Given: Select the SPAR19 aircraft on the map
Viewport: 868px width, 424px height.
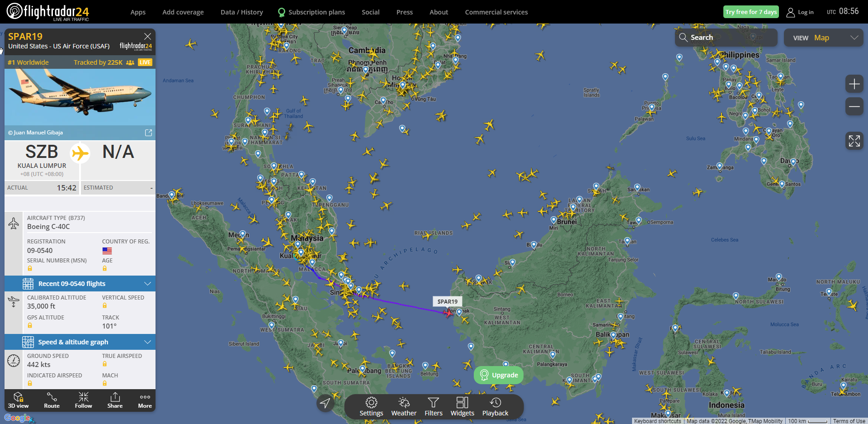Looking at the screenshot, I should click(448, 313).
